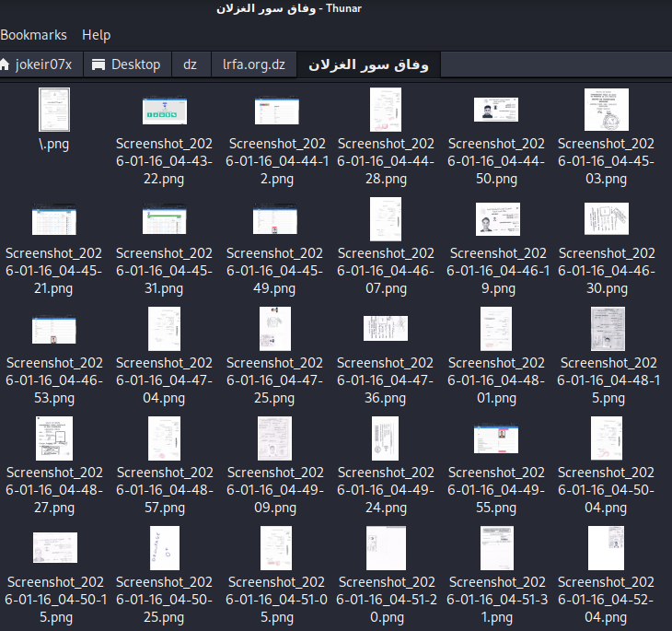
Task: Select Screenshot 04-43-22.png file icon
Action: 165,111
